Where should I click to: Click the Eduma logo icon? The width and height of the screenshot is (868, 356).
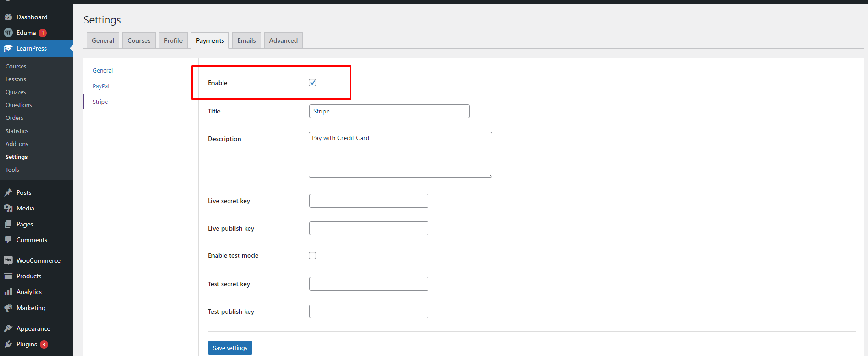[8, 33]
